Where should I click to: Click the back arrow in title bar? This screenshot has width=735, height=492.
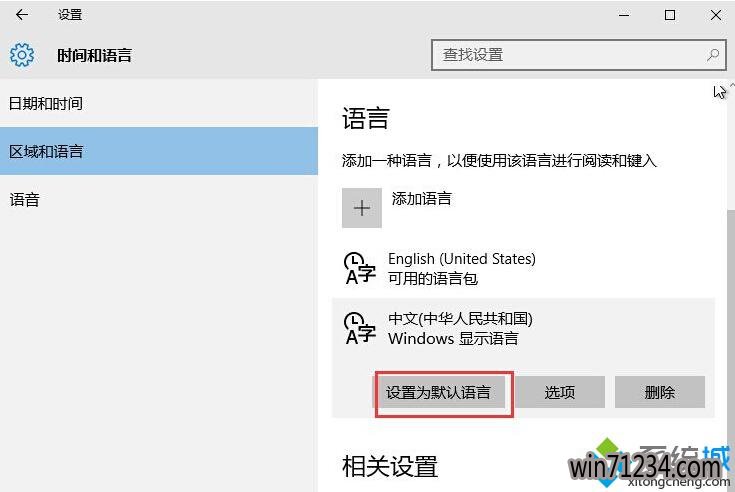click(x=22, y=15)
